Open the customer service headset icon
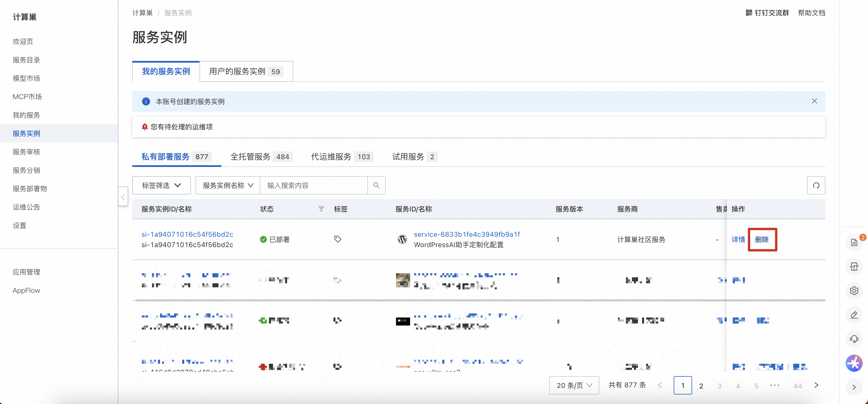 854,339
